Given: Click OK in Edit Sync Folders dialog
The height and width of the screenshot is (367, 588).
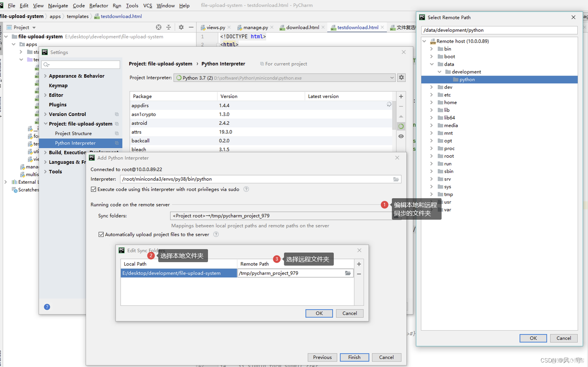Looking at the screenshot, I should click(x=319, y=313).
